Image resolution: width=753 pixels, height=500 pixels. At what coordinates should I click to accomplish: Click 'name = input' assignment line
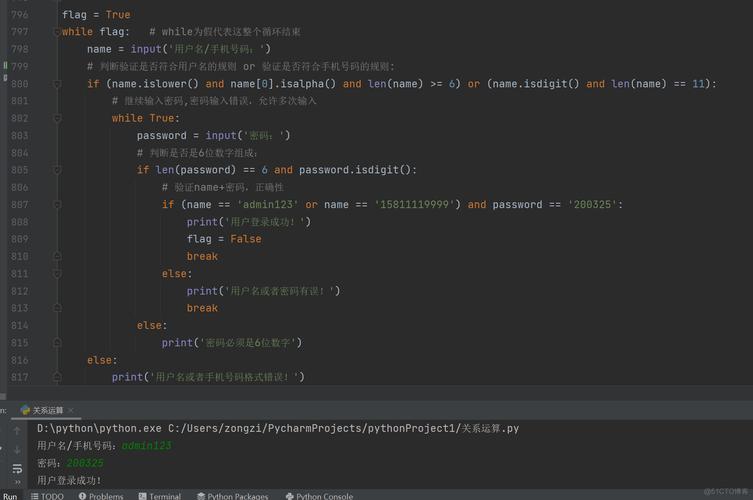(179, 49)
